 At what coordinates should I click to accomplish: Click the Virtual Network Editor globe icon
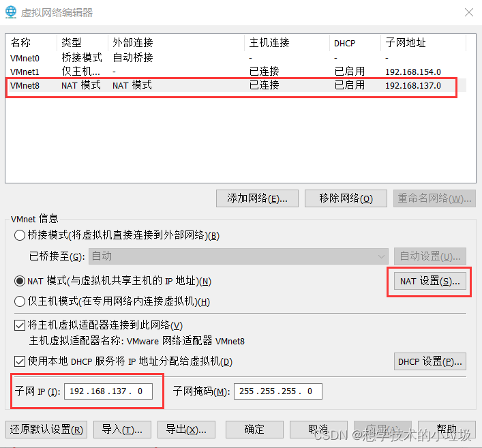(x=11, y=12)
